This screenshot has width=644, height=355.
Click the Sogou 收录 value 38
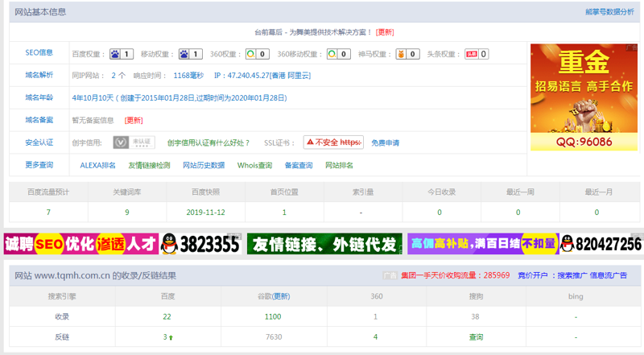pos(475,317)
